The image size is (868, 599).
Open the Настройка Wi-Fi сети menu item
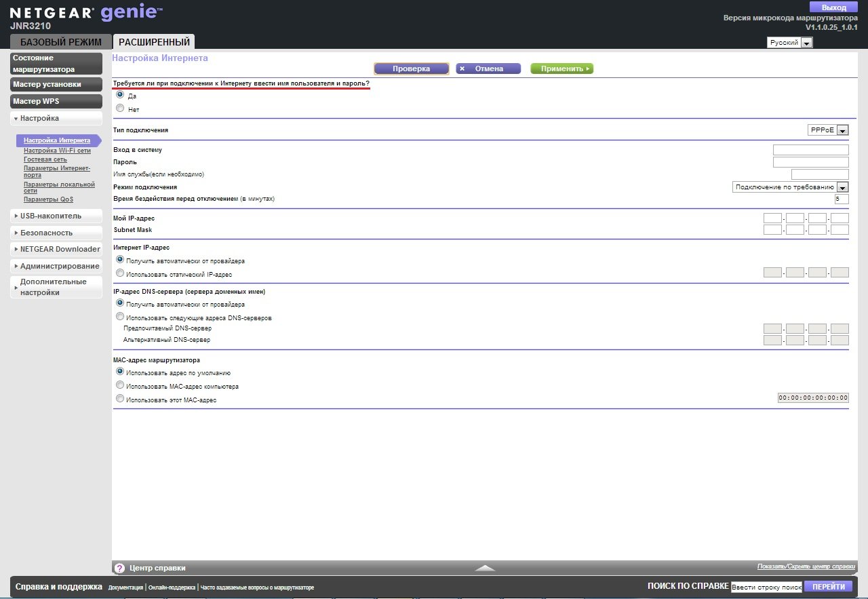[x=57, y=151]
